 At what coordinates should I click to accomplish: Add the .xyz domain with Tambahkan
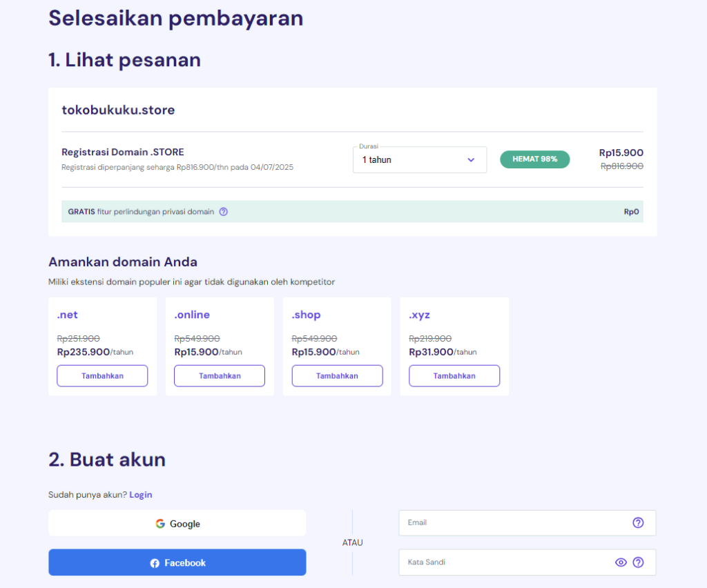pos(454,376)
